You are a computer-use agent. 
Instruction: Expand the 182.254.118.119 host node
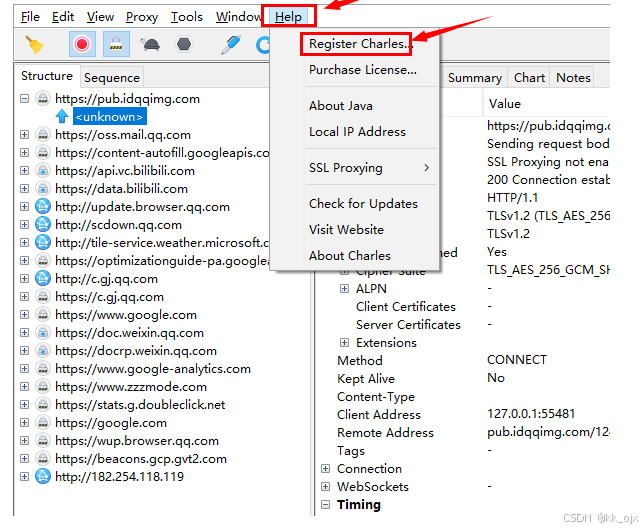click(25, 476)
